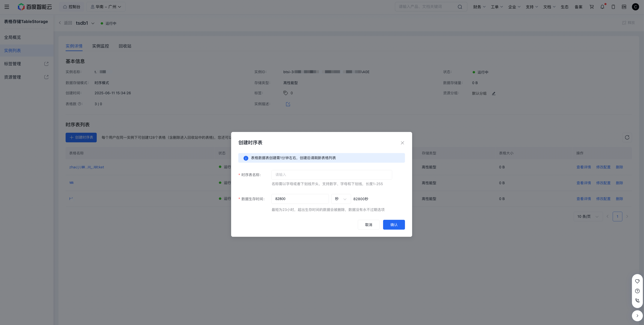The width and height of the screenshot is (644, 325).
Task: Open the 回收站 tab
Action: coord(125,46)
